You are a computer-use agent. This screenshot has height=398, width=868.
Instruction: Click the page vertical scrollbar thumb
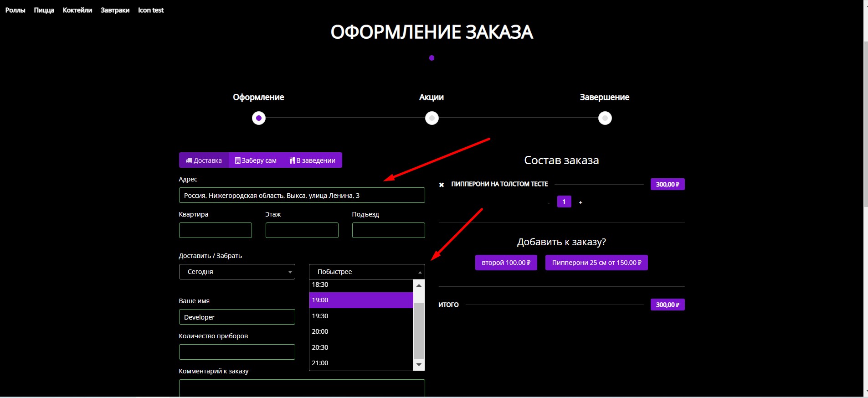coord(866,124)
